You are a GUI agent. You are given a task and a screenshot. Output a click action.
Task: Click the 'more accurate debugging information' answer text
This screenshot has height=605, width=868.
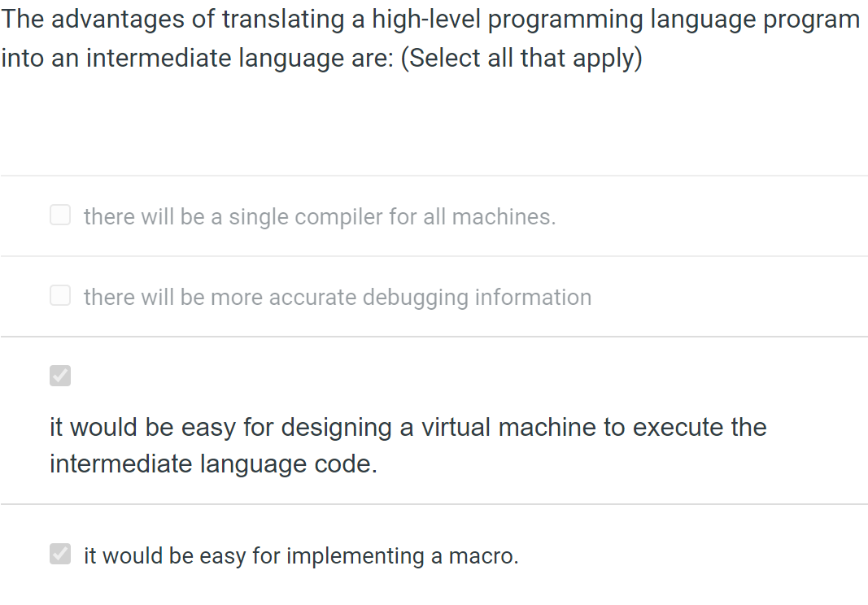[x=337, y=297]
